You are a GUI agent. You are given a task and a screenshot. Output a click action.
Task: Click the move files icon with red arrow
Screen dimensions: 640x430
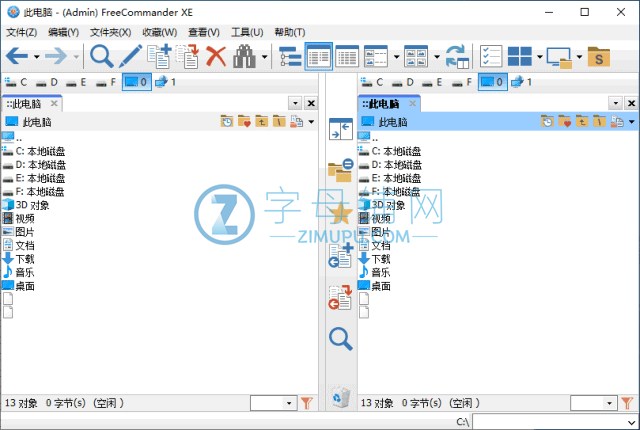click(187, 56)
